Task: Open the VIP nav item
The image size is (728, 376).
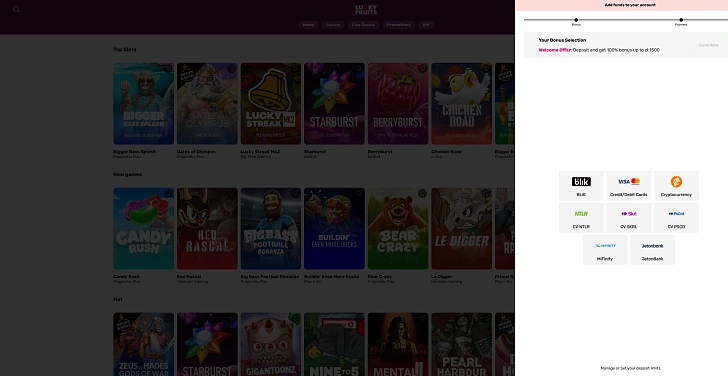Action: tap(426, 25)
